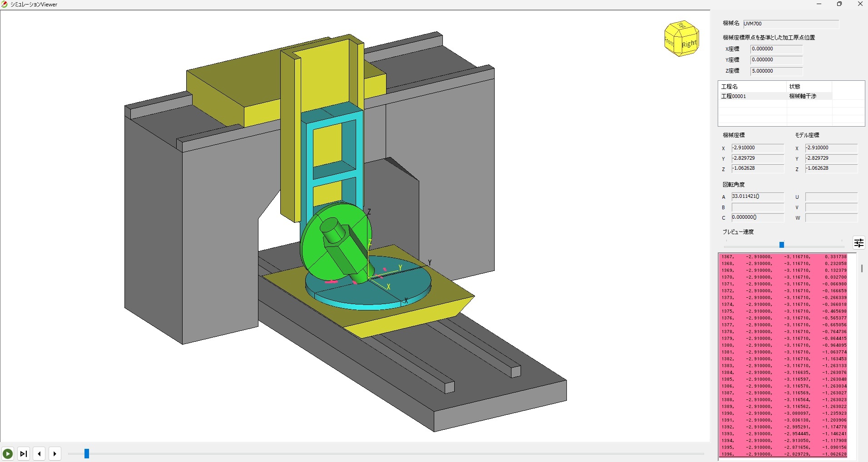Step back one frame with left arrow
Screen dimensions: 868x462
(x=40, y=453)
